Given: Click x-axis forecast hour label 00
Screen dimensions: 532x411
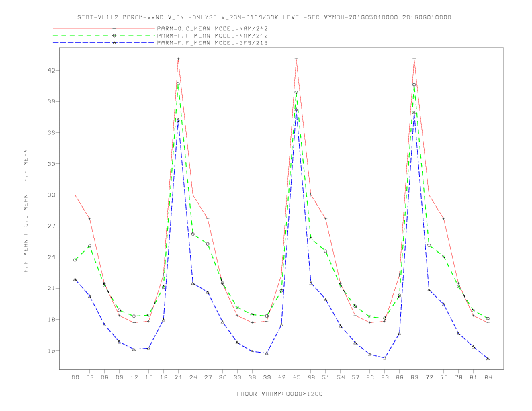Looking at the screenshot, I should click(x=75, y=377).
